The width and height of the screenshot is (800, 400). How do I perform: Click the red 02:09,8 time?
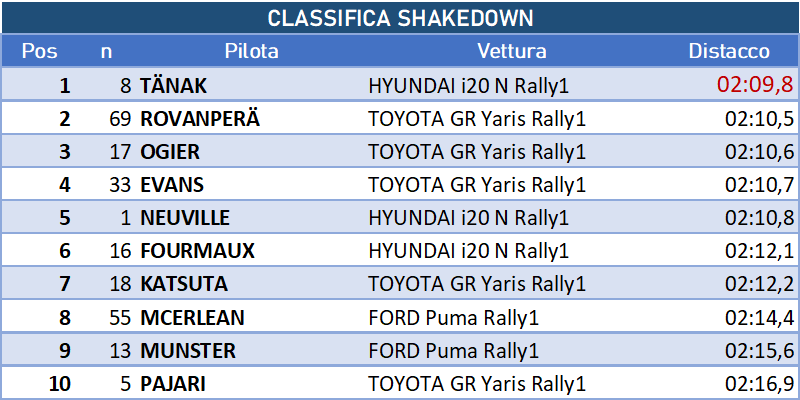tap(756, 85)
